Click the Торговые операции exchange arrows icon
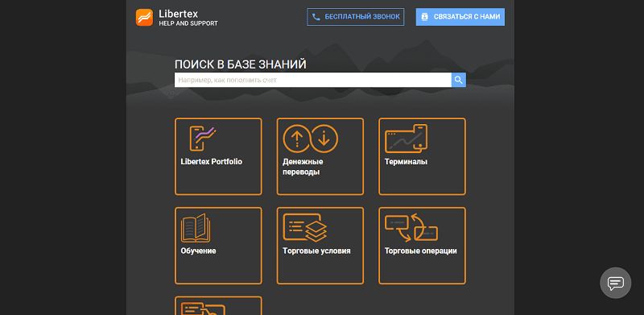 (411, 227)
